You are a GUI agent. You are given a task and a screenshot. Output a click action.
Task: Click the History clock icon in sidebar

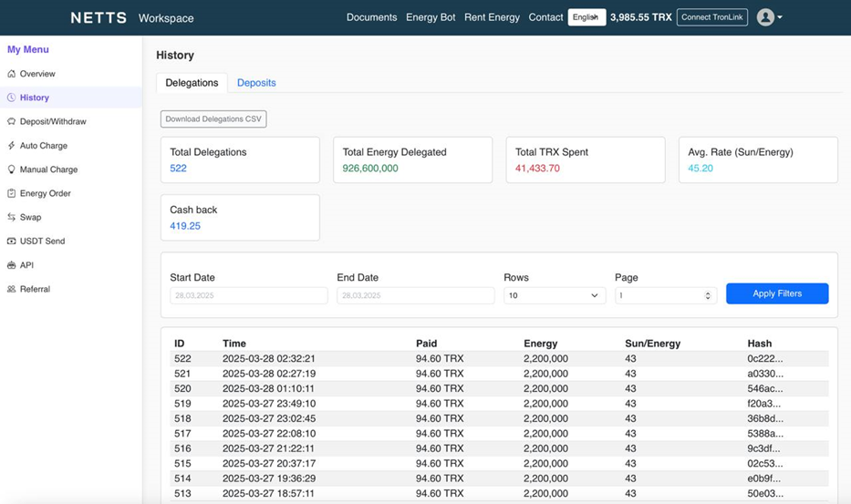[x=11, y=98]
